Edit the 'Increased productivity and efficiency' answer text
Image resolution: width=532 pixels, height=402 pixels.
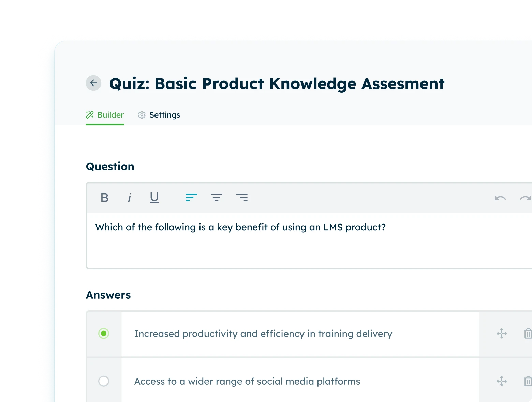263,334
